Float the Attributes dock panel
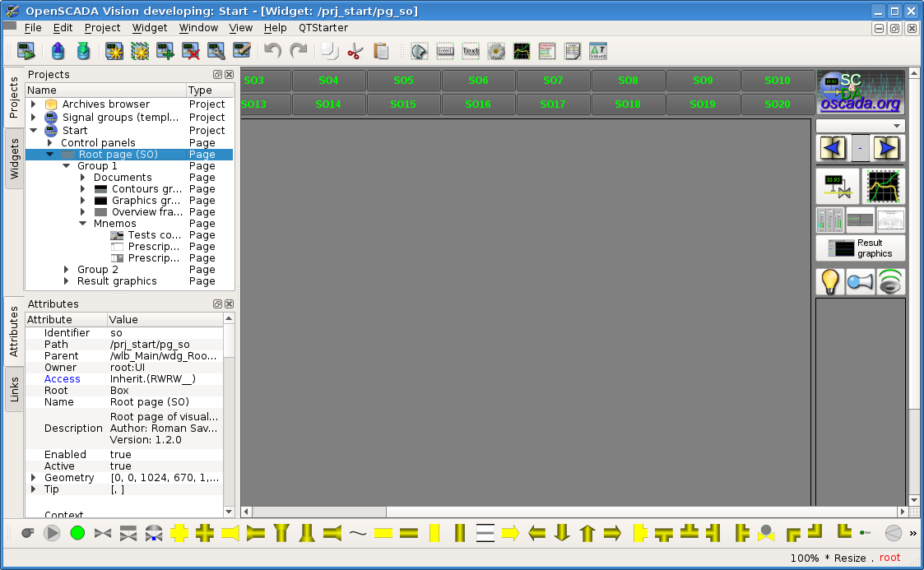This screenshot has height=570, width=924. pyautogui.click(x=217, y=304)
